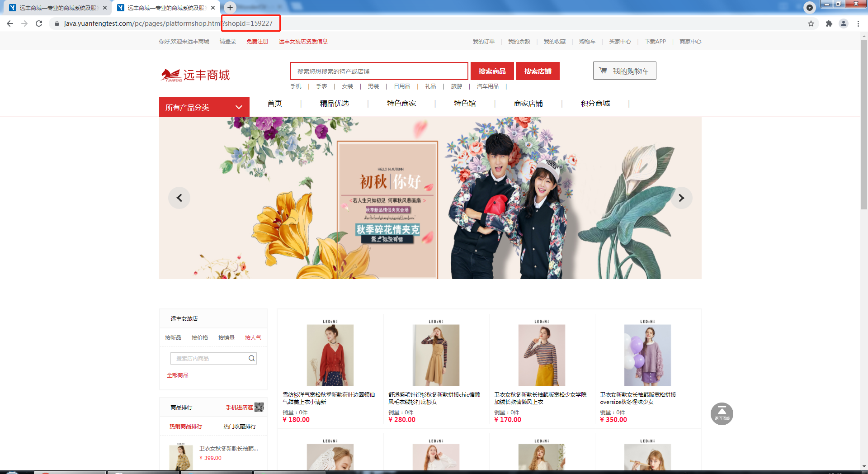Open 我的收藏 in top bar
This screenshot has width=868, height=474.
coord(555,42)
